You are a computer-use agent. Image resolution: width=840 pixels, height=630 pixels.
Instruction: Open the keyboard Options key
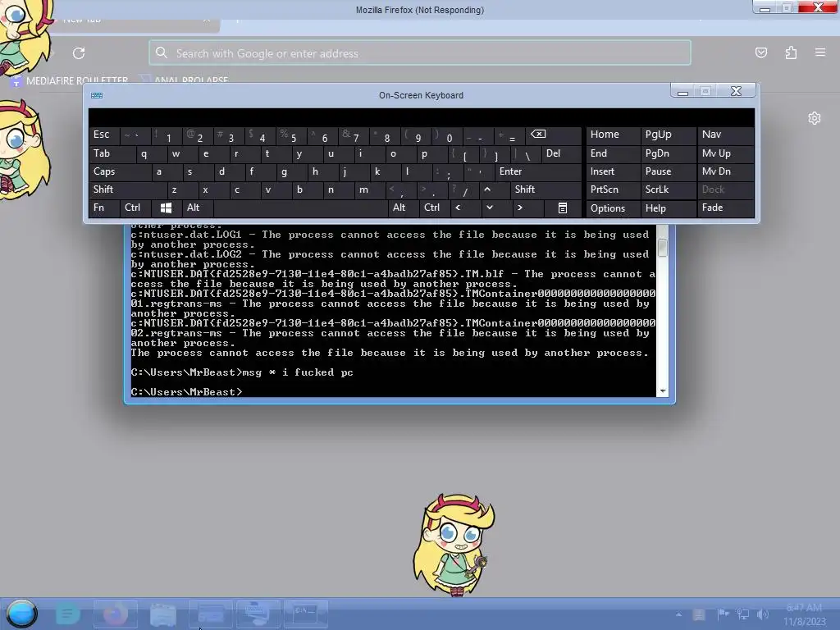tap(613, 208)
